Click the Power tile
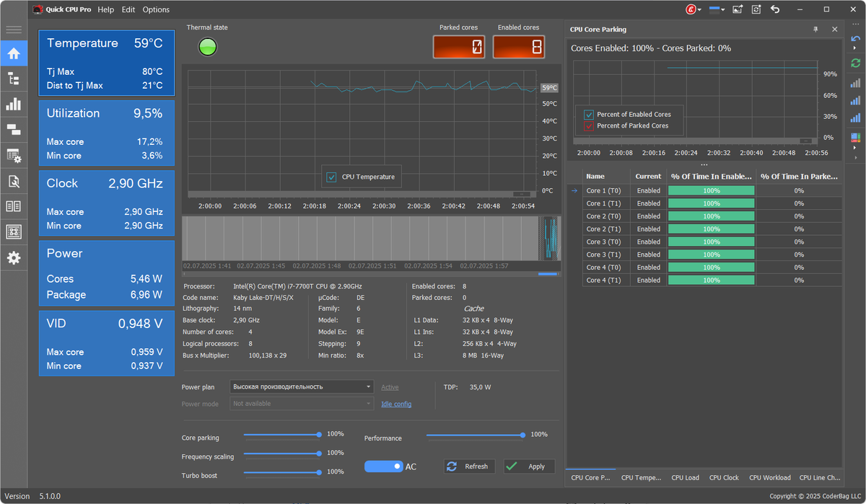 [106, 273]
